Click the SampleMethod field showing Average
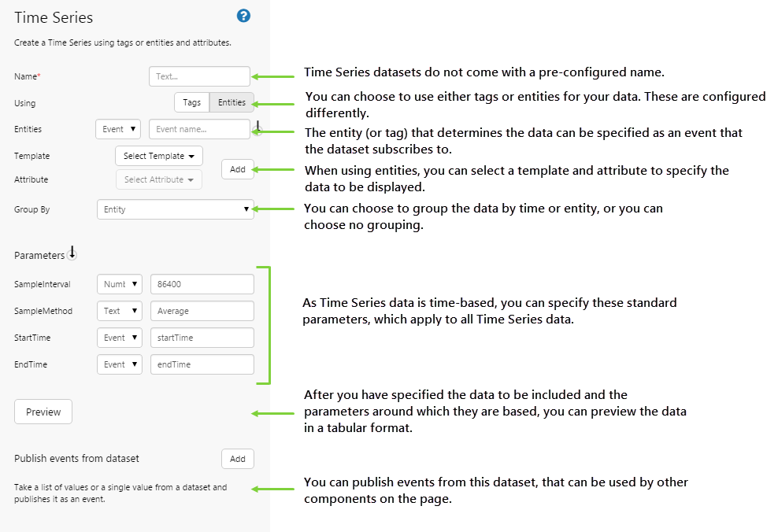 click(x=202, y=311)
